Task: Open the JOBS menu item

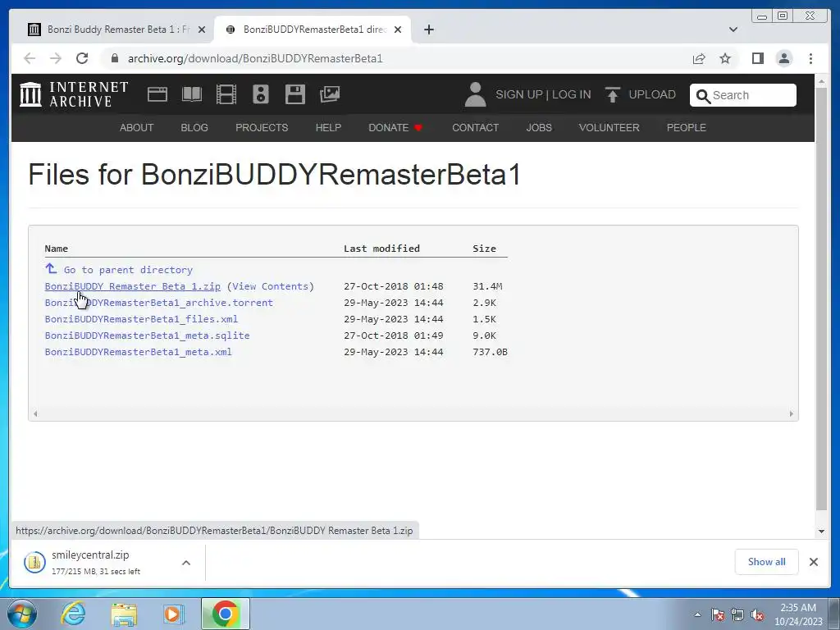Action: tap(539, 127)
